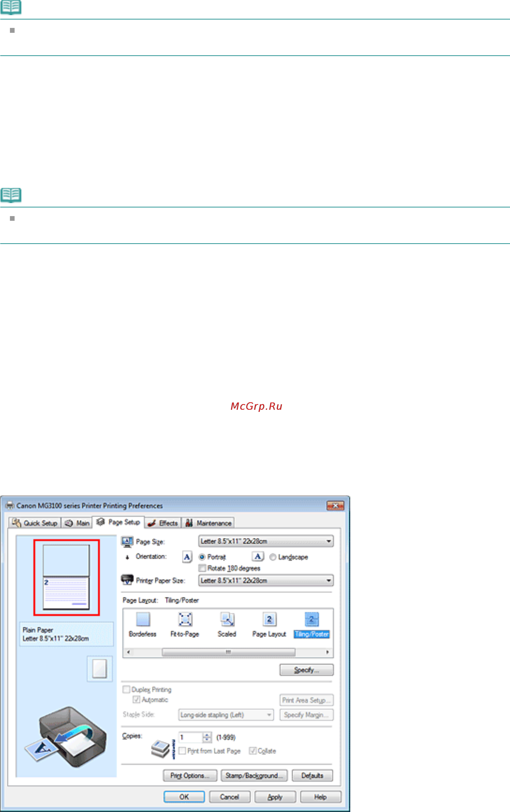
Task: Open the Printer Paper Size dropdown
Action: click(266, 580)
